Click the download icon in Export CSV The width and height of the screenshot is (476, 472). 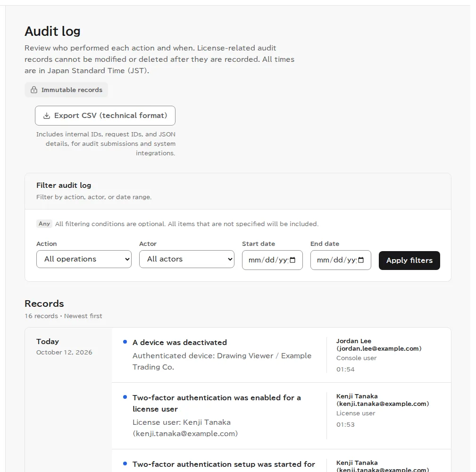tap(47, 116)
